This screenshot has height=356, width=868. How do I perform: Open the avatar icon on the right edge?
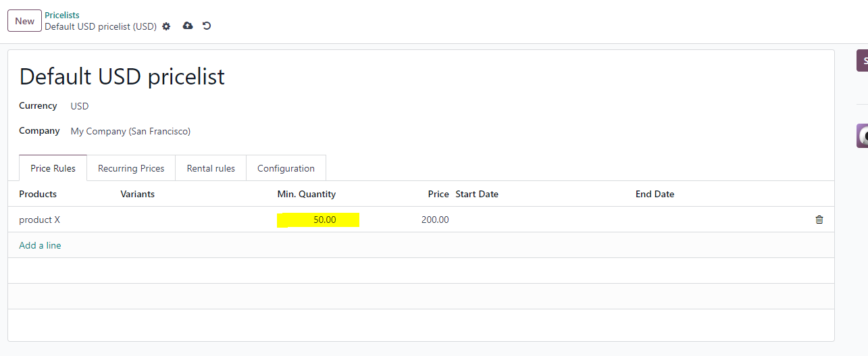pos(862,136)
